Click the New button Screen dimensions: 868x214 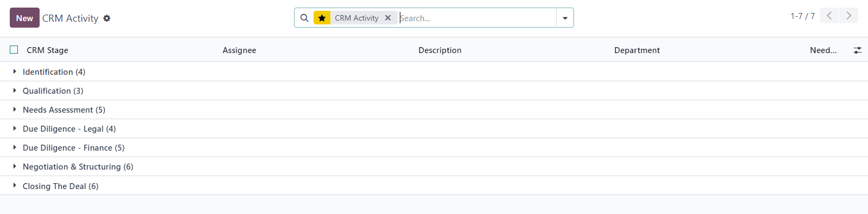pyautogui.click(x=24, y=18)
